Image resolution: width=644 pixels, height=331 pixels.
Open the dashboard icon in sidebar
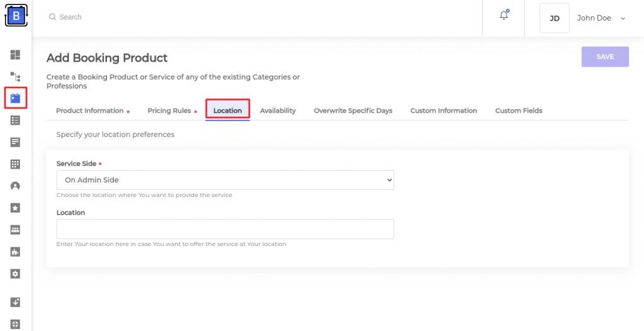pyautogui.click(x=16, y=55)
